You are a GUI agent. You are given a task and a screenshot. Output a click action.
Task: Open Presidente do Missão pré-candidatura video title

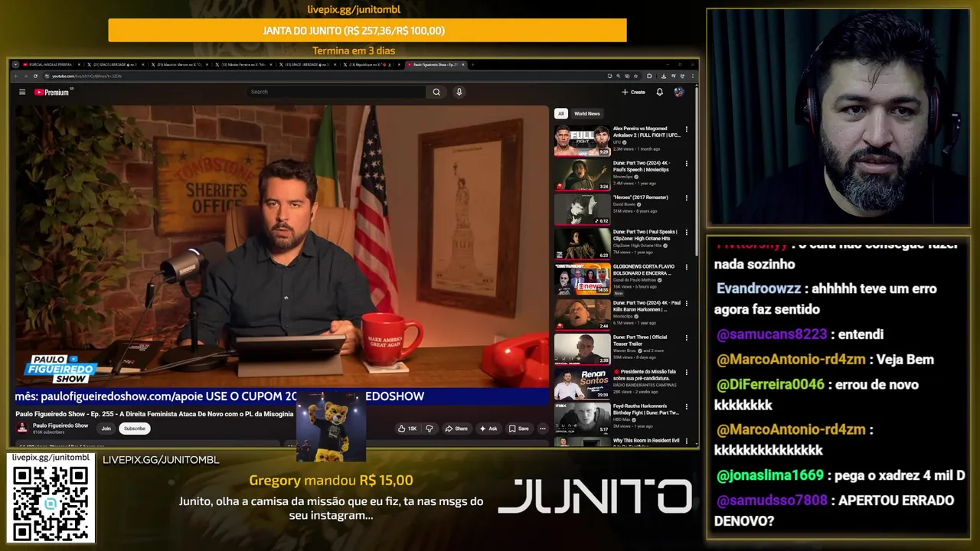point(646,375)
